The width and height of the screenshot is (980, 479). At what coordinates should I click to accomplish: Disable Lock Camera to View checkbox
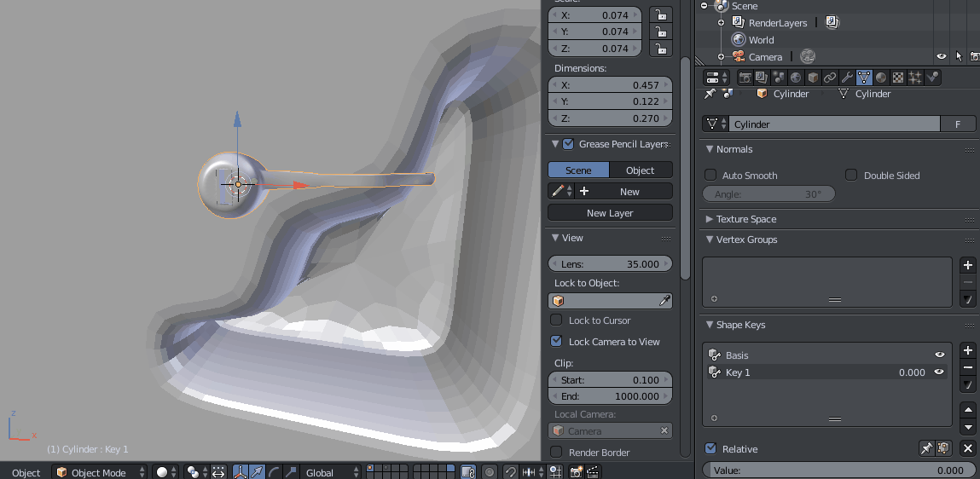click(x=555, y=342)
